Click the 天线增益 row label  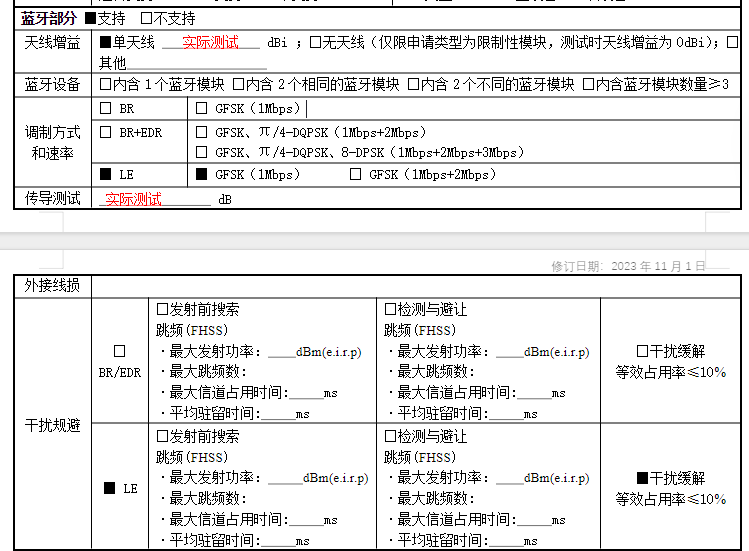pyautogui.click(x=53, y=43)
